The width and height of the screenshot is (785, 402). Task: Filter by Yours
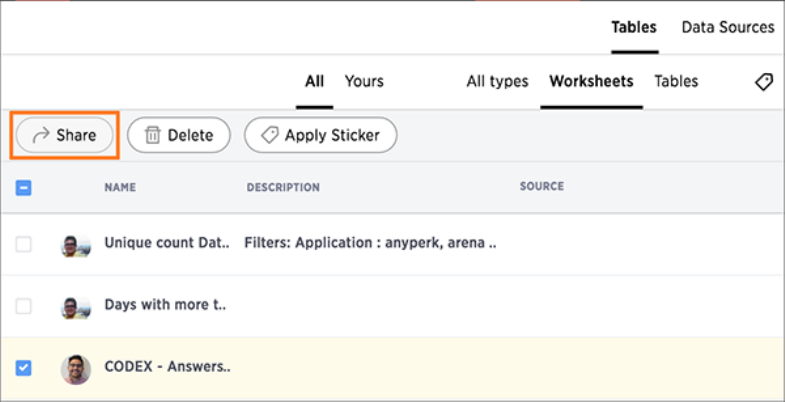click(x=364, y=81)
